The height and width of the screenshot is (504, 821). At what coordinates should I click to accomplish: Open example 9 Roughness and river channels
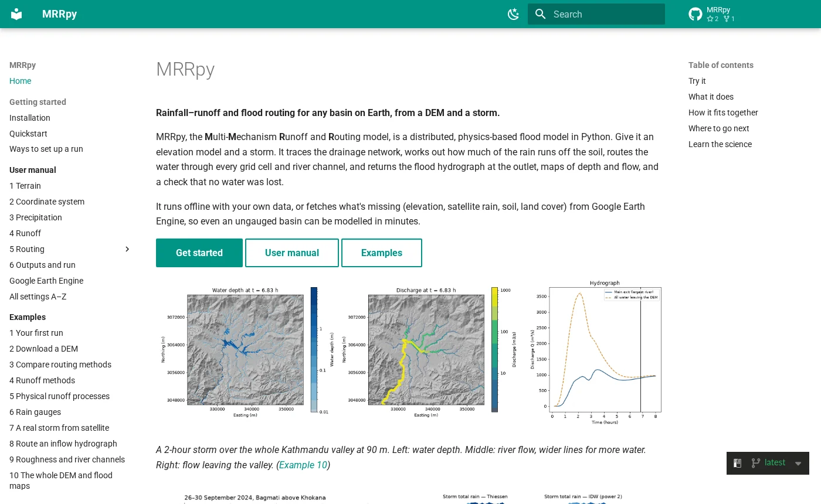tap(67, 459)
